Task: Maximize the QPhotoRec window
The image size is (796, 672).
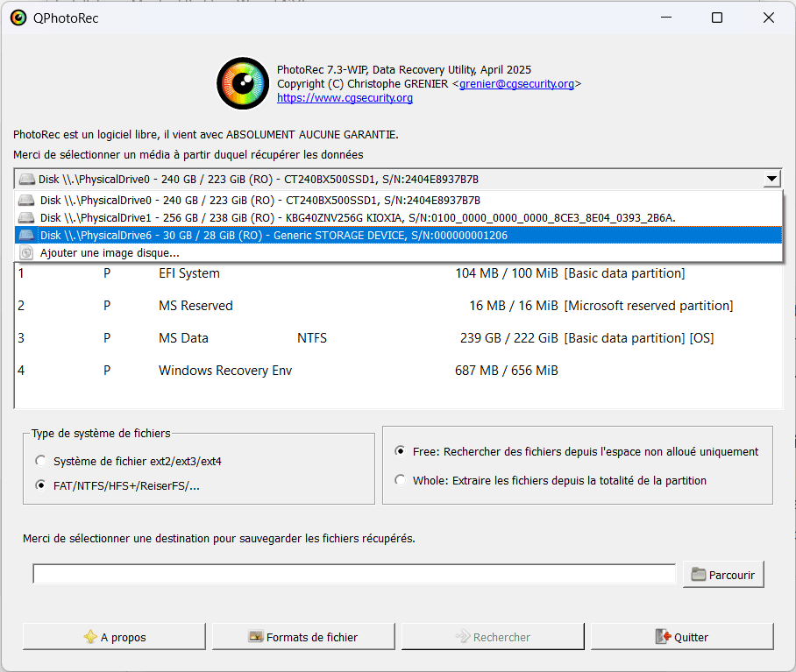Action: click(x=717, y=18)
